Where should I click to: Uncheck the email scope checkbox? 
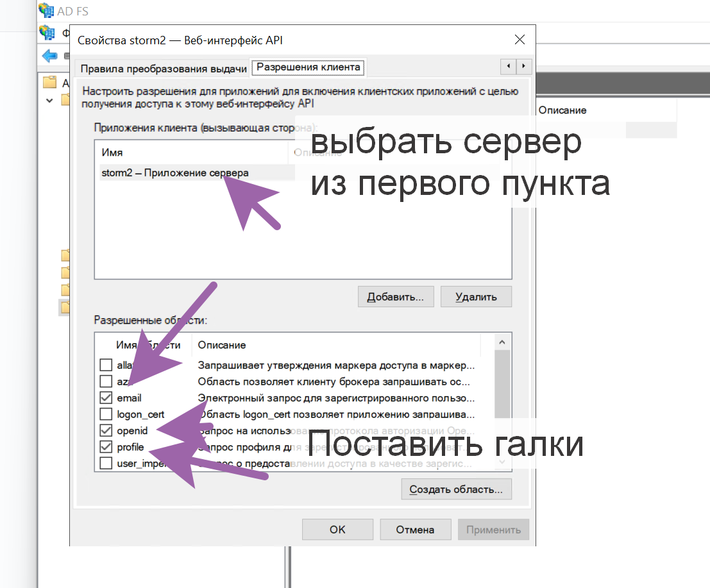pos(106,398)
